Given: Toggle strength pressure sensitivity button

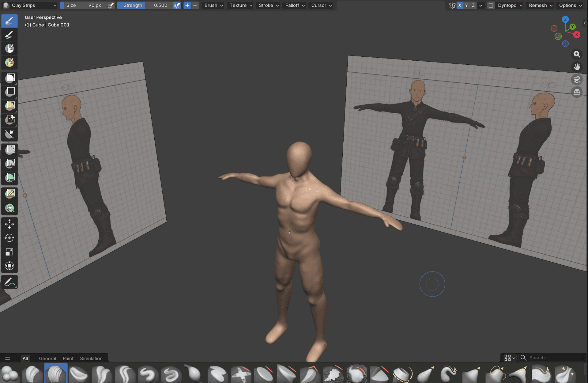Looking at the screenshot, I should 177,5.
